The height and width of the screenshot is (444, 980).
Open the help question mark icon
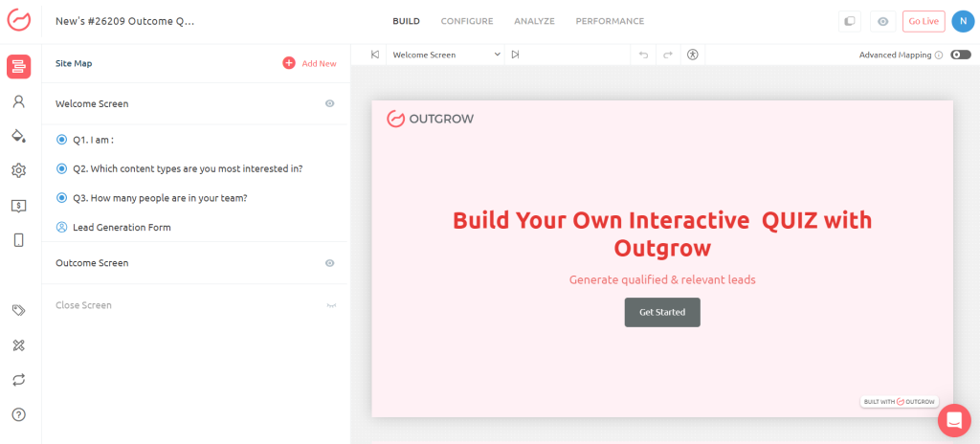pos(18,414)
